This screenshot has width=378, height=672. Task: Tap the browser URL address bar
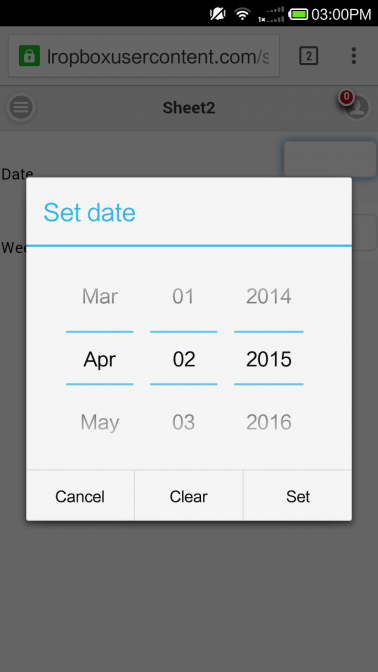point(144,56)
